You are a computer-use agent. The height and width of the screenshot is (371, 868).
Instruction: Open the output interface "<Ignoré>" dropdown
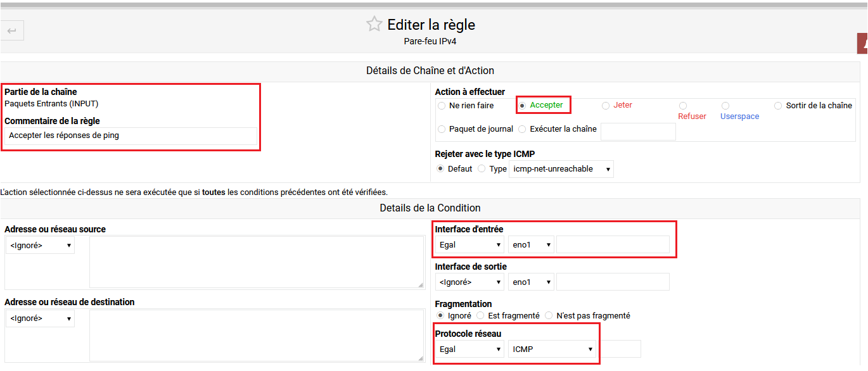pos(469,281)
